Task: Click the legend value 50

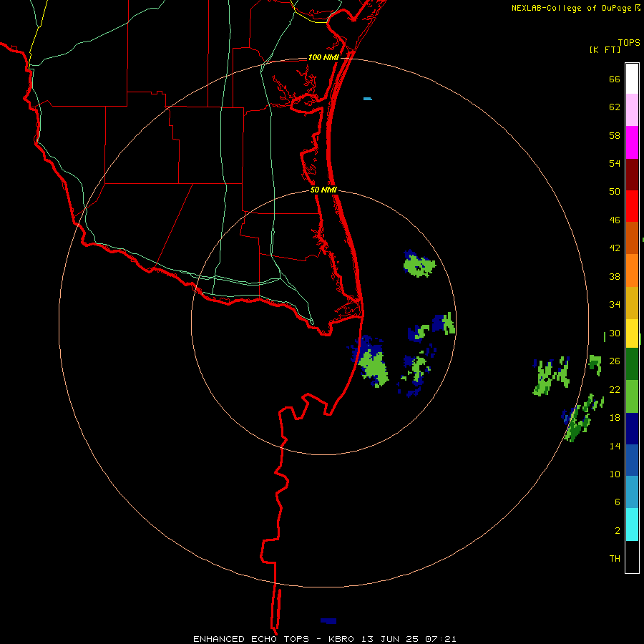Action: (615, 192)
